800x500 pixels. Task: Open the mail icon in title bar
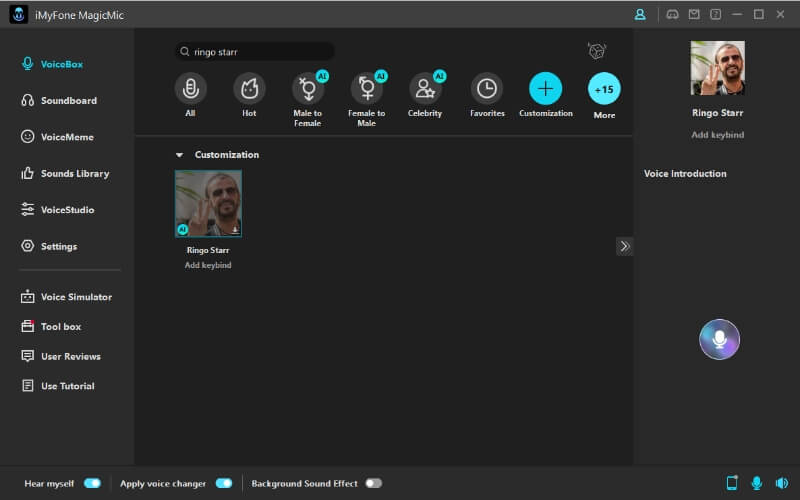pyautogui.click(x=694, y=14)
